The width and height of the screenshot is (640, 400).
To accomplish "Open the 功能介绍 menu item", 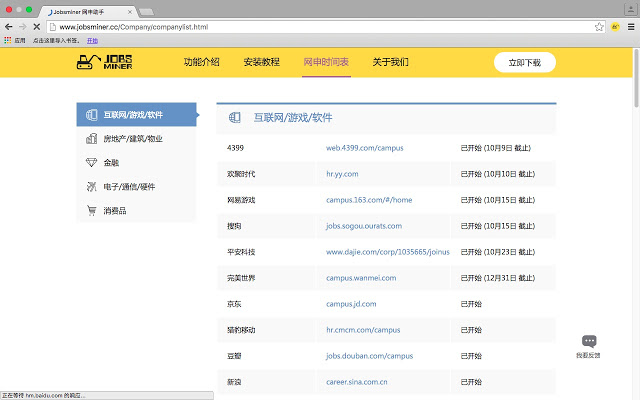I will pos(202,62).
